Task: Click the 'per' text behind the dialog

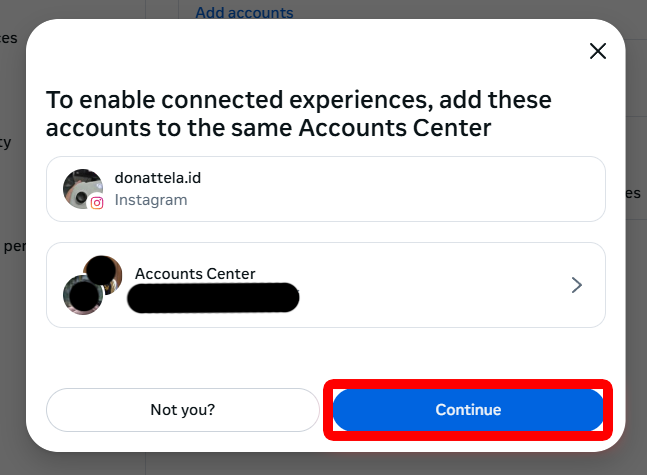Action: (x=12, y=246)
